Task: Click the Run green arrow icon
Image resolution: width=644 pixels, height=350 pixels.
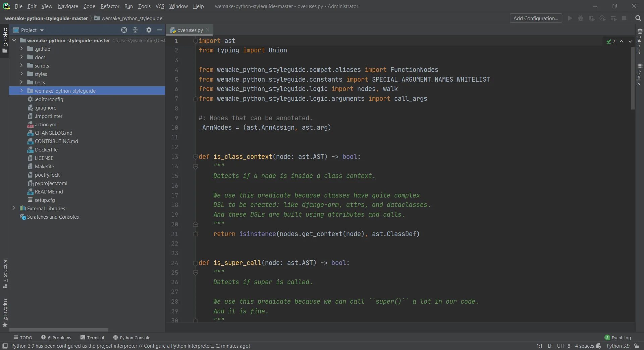Action: pyautogui.click(x=570, y=18)
